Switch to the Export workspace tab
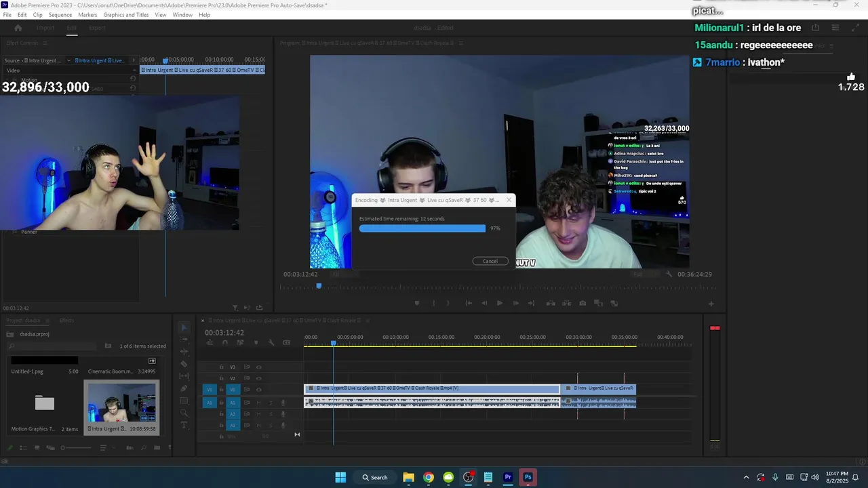This screenshot has width=868, height=488. click(97, 28)
